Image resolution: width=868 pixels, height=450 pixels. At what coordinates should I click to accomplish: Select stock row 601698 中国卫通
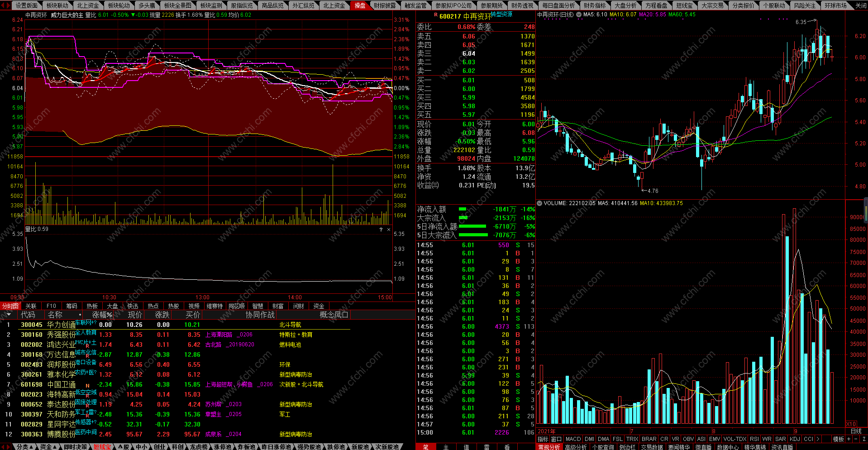click(175, 384)
